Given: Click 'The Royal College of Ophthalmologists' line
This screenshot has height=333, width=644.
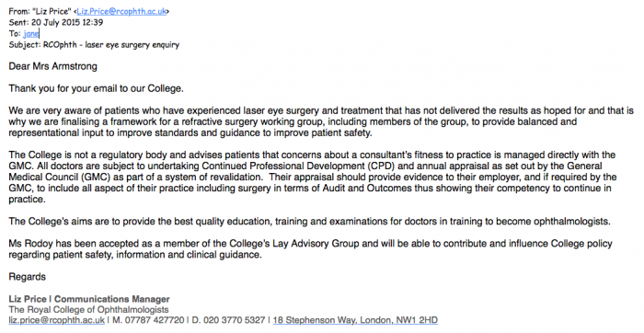Looking at the screenshot, I should [x=88, y=309].
